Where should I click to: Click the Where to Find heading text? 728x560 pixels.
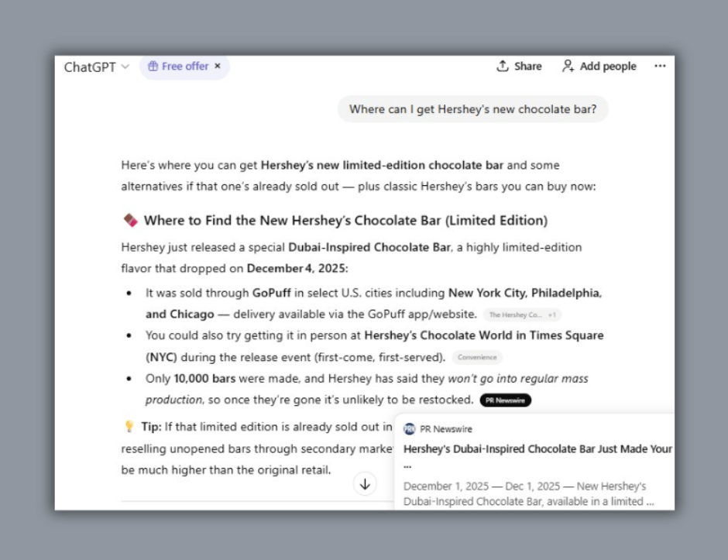coord(345,221)
